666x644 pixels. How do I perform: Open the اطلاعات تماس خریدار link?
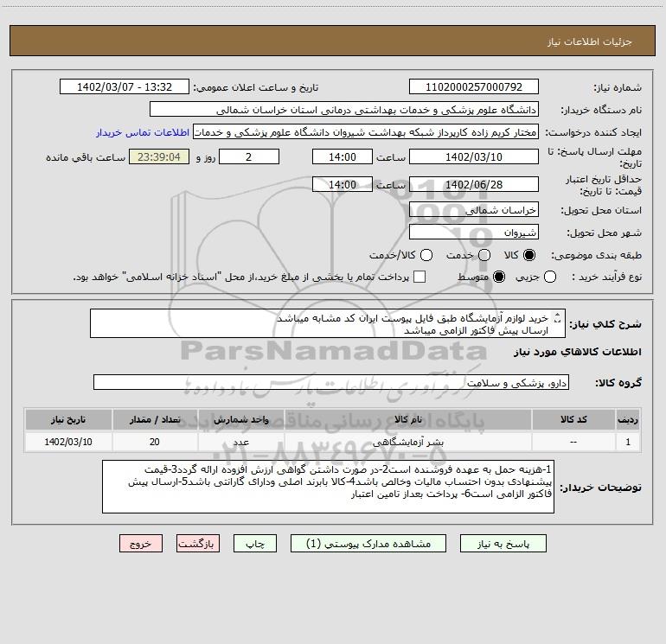coord(143,132)
